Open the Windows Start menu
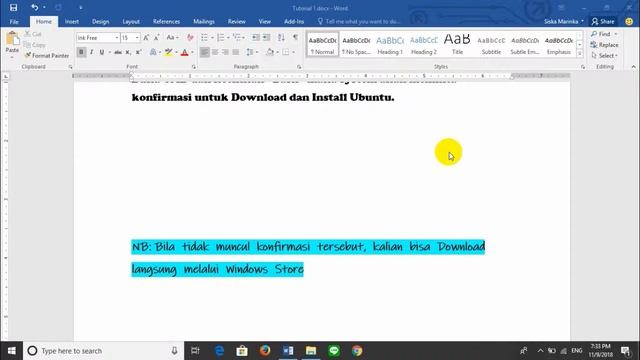Screen dimensions: 640x360 11,351
